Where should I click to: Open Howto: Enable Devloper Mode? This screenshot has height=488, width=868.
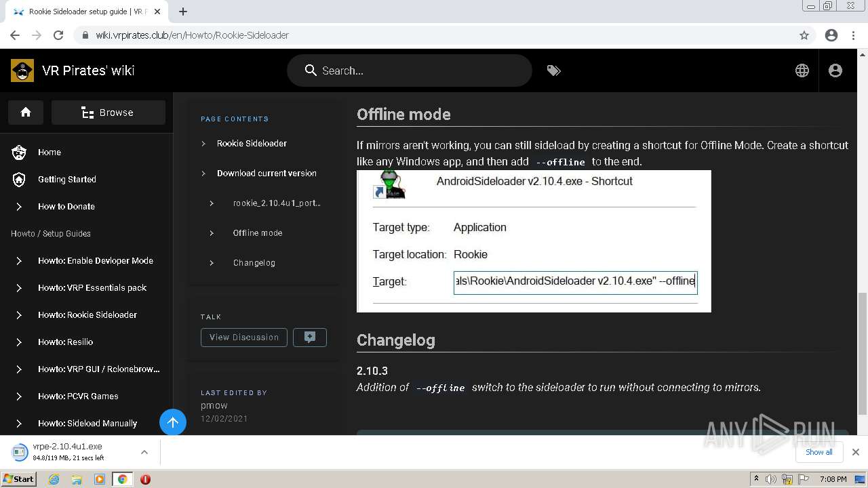tap(96, 261)
